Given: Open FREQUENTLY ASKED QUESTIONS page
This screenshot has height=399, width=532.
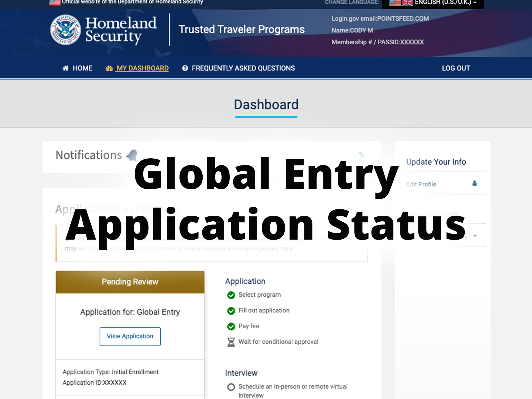Looking at the screenshot, I should [243, 68].
